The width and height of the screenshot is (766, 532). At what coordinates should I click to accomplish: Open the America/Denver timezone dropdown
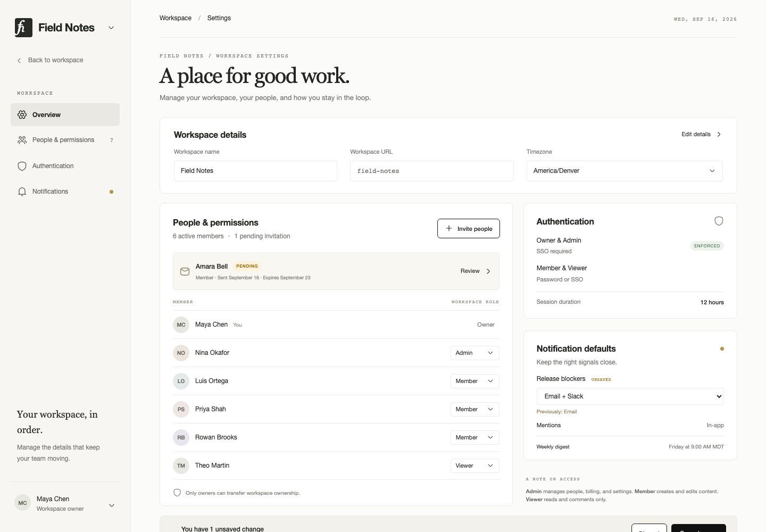click(x=625, y=171)
